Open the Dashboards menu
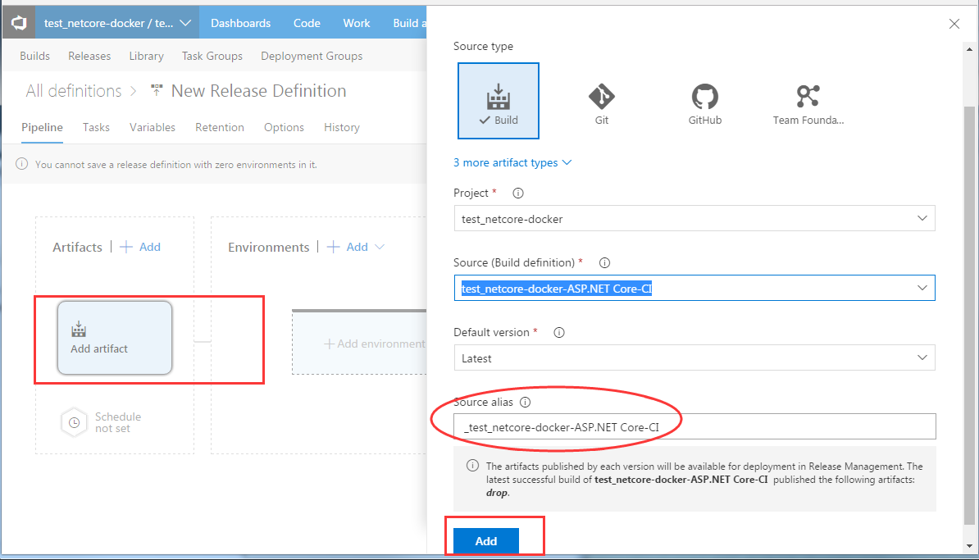 (x=240, y=23)
